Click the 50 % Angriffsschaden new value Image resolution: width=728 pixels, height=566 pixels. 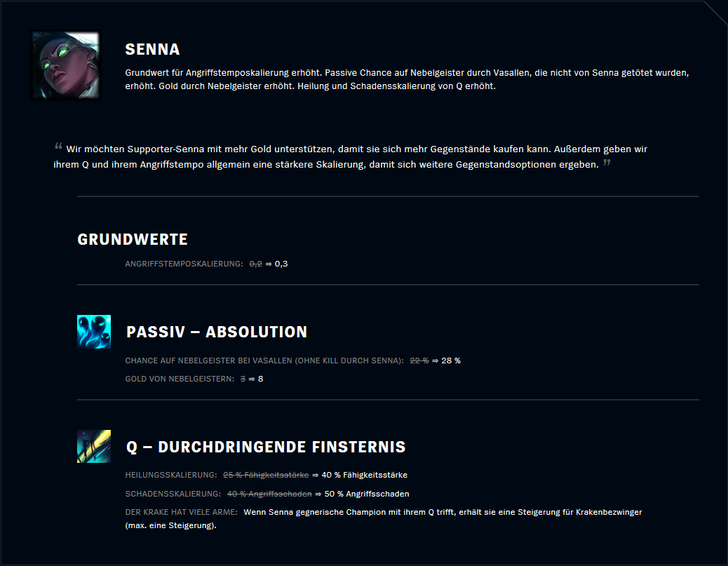[367, 494]
